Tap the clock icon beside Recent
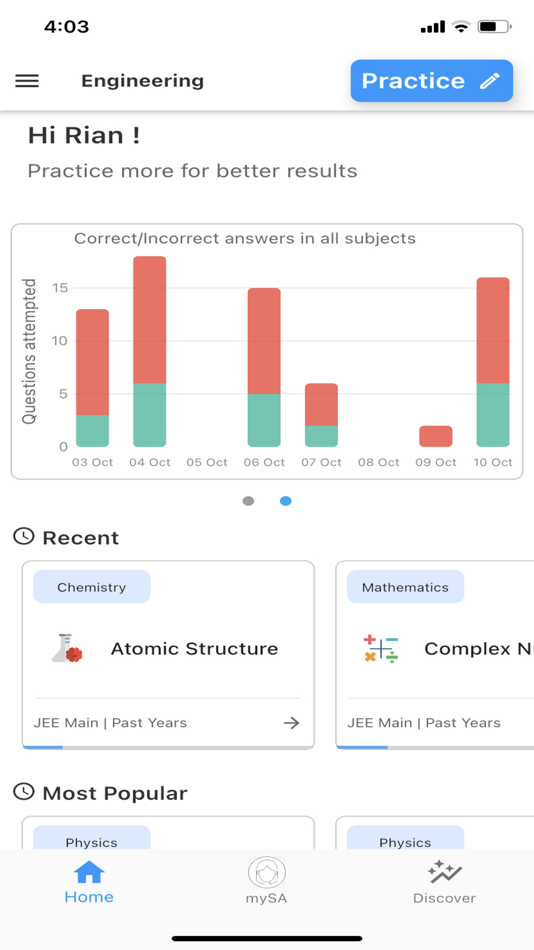Screen dimensions: 534x950 pyautogui.click(x=24, y=537)
